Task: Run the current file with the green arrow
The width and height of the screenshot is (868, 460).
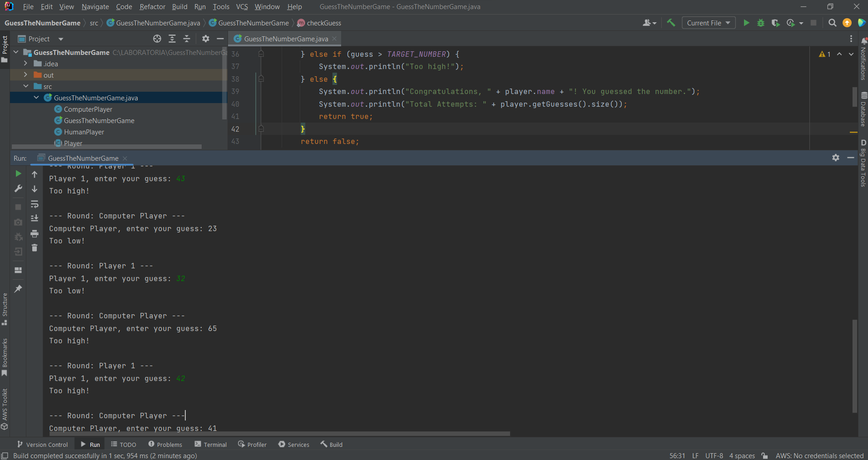Action: (746, 23)
